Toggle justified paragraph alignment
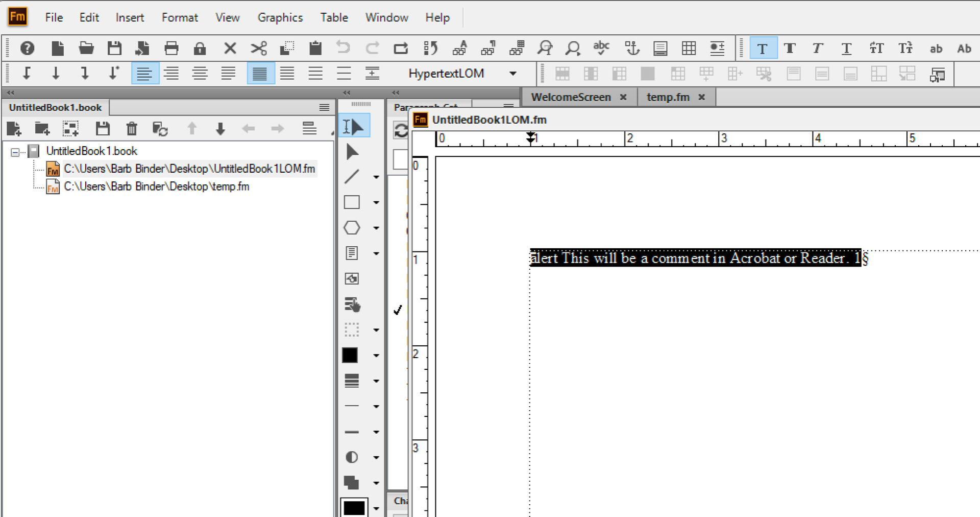The width and height of the screenshot is (980, 517). [228, 74]
